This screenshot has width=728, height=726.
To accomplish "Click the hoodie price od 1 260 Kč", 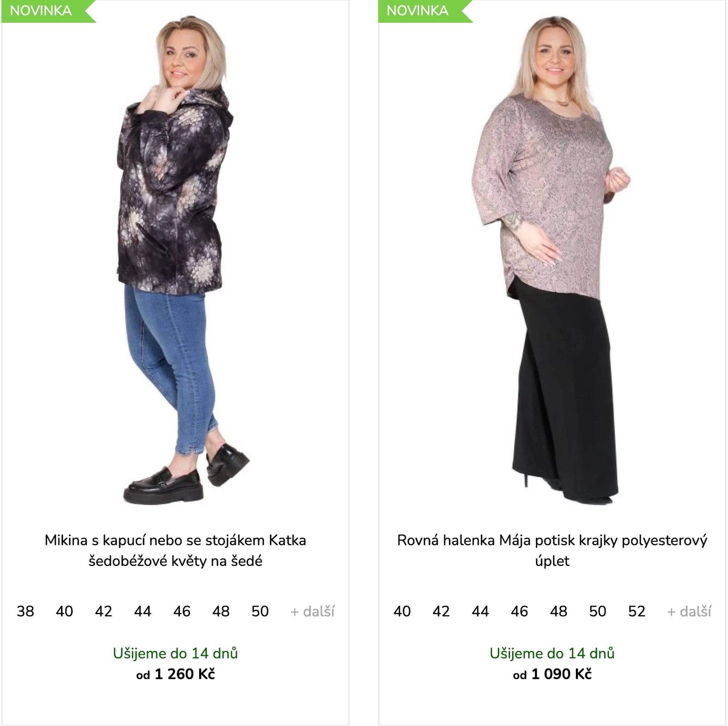I will tap(175, 674).
